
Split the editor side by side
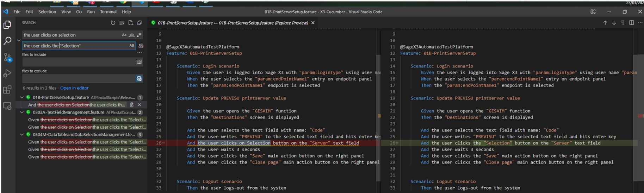(x=631, y=23)
